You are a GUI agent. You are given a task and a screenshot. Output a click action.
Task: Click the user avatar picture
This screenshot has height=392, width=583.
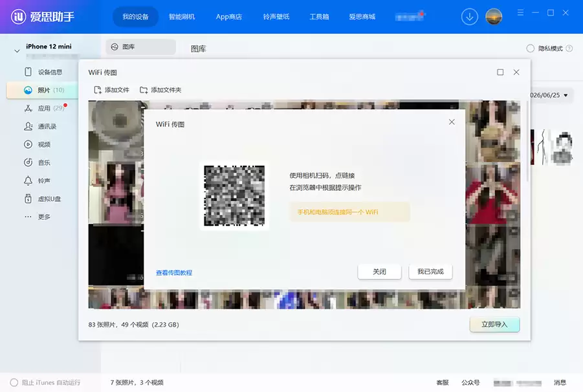pyautogui.click(x=494, y=17)
